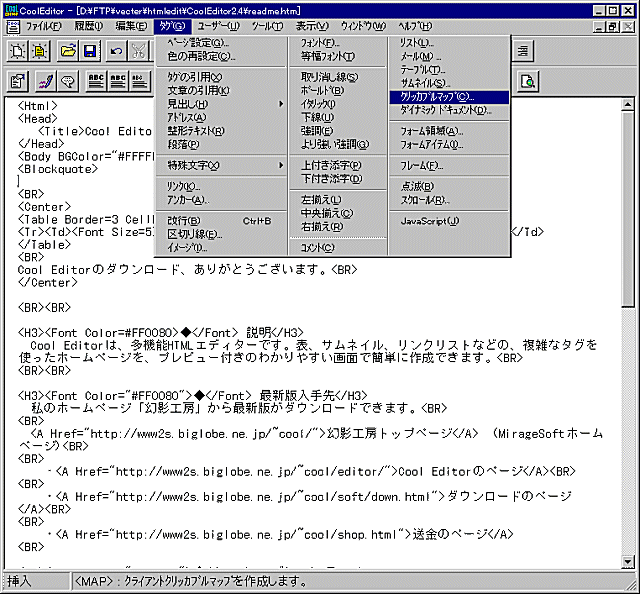Select 整形テキスト(R) menu entry
Image resolution: width=640 pixels, height=594 pixels.
[221, 131]
